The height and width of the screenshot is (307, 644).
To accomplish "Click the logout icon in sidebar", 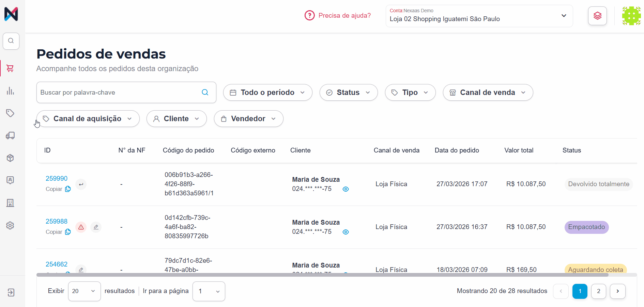I will point(11,293).
